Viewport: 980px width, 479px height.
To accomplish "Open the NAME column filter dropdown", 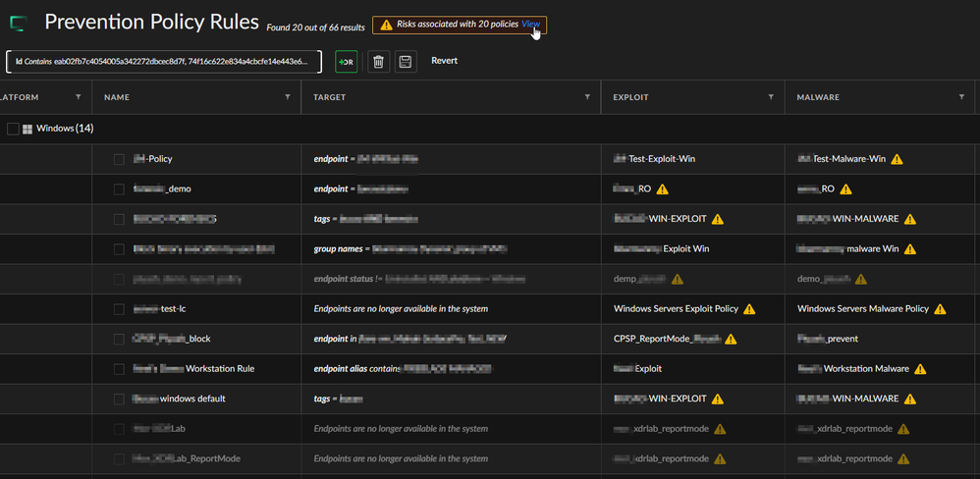I will pyautogui.click(x=288, y=97).
